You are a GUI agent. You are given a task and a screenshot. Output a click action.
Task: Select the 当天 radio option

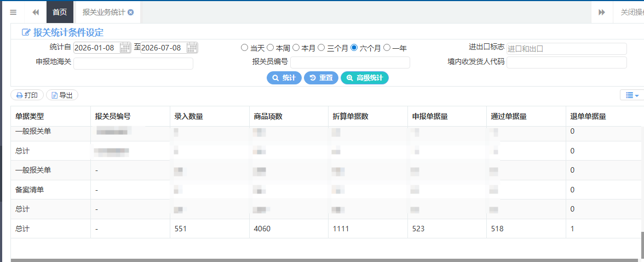[x=244, y=48]
